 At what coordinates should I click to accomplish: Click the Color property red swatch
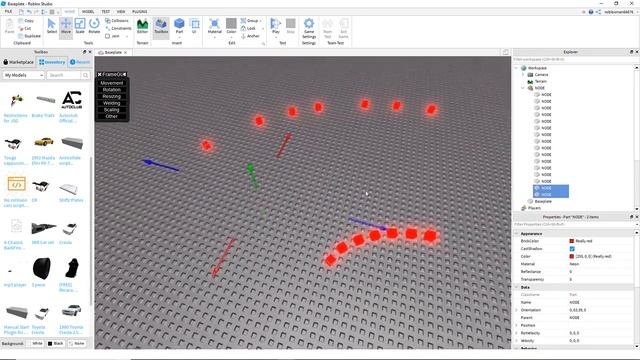point(571,256)
